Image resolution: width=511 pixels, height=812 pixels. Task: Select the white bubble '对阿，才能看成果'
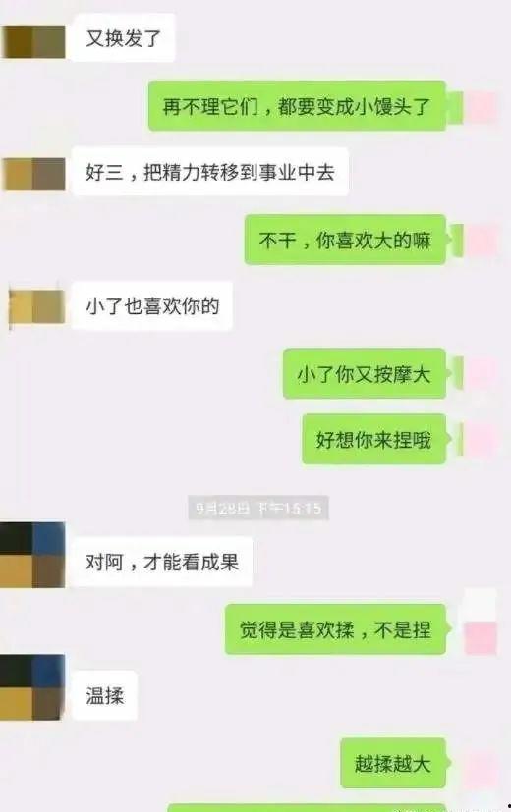coord(162,562)
